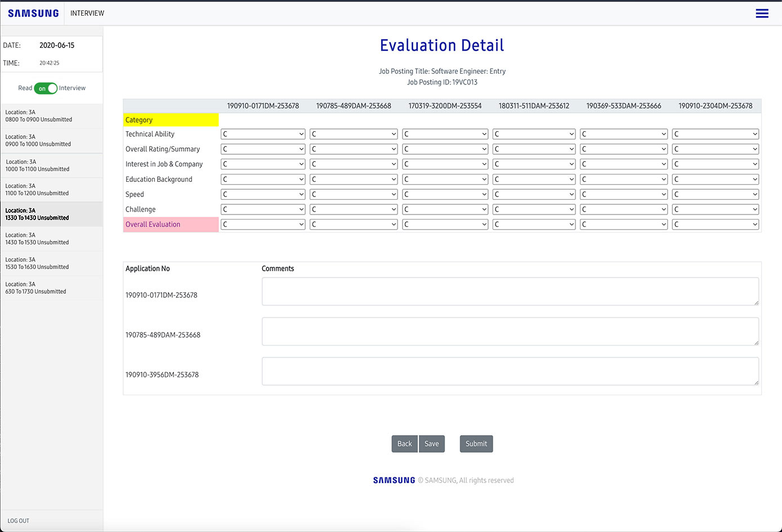This screenshot has width=782, height=532.
Task: Click the Samsung logo in header
Action: click(33, 14)
